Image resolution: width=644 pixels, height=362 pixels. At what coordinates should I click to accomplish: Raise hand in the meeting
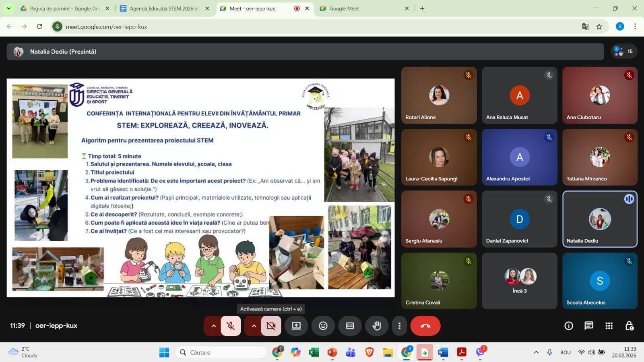376,326
